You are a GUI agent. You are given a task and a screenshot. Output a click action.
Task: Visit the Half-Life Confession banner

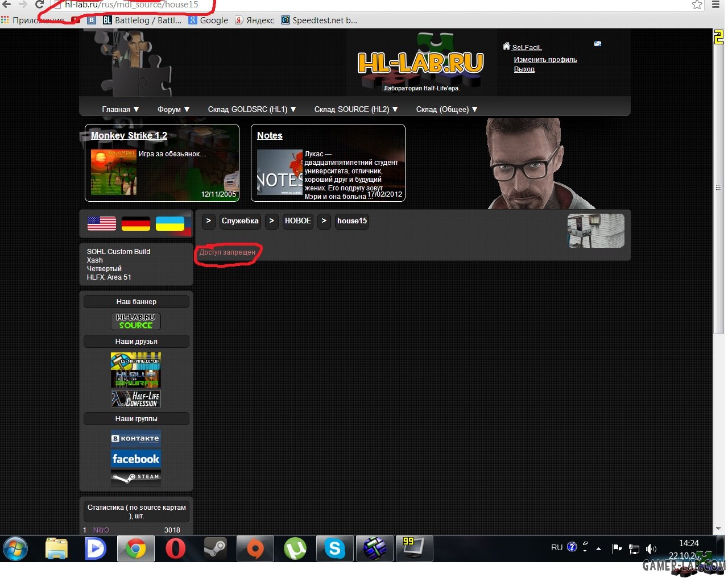(x=136, y=399)
